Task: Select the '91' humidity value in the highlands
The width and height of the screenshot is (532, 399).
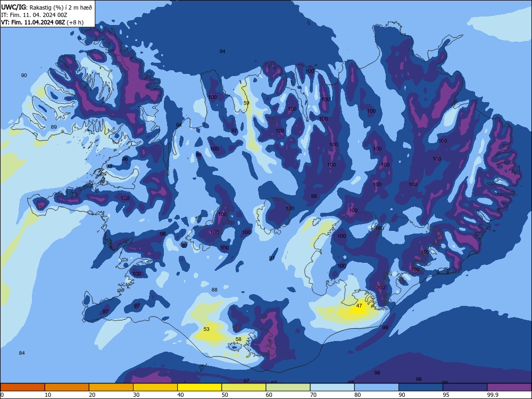Action: point(272,258)
